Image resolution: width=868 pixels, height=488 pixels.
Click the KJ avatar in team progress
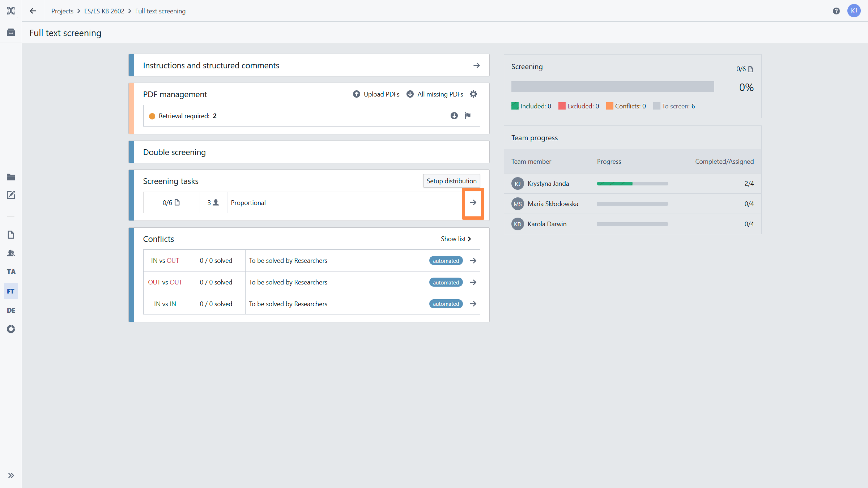point(518,183)
